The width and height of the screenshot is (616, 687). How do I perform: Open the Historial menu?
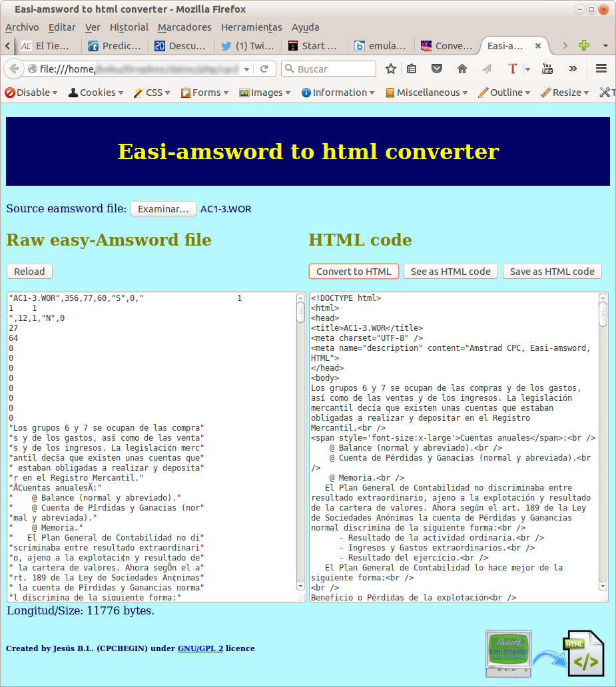click(x=129, y=27)
